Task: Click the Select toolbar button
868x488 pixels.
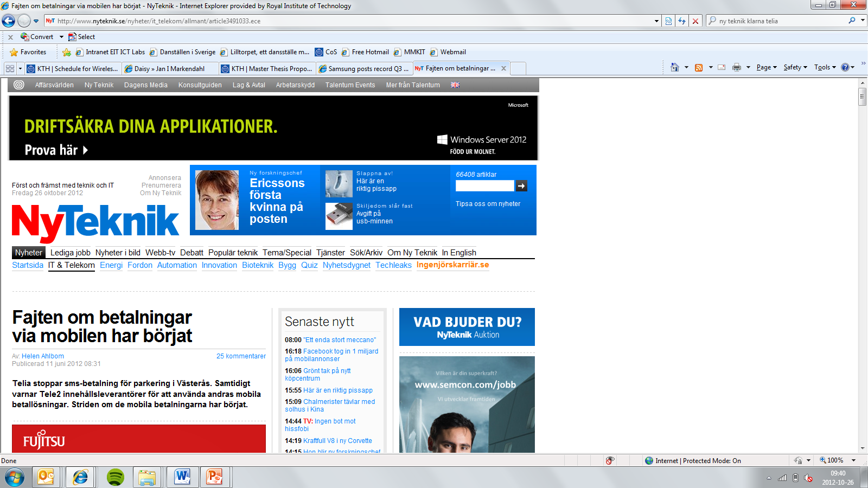Action: click(x=82, y=37)
